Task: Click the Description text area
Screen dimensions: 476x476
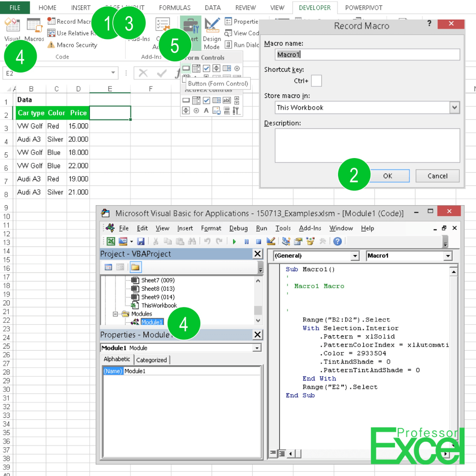Action: [367, 145]
